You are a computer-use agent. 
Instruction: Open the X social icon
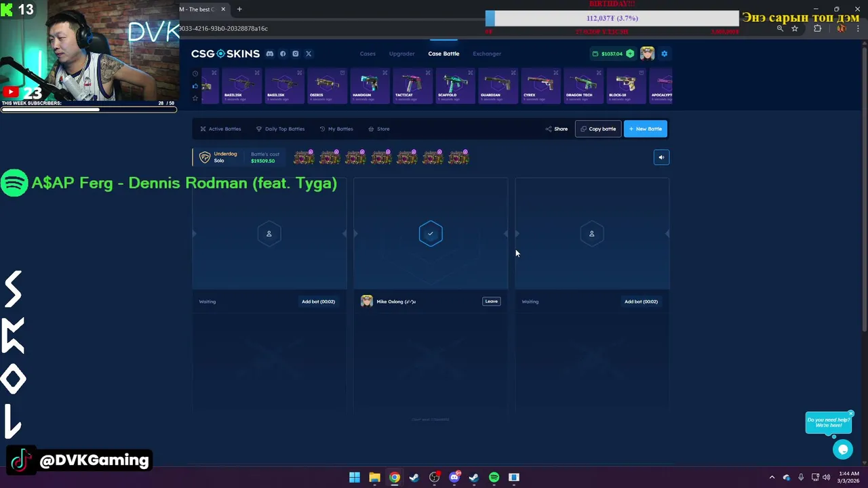[308, 54]
